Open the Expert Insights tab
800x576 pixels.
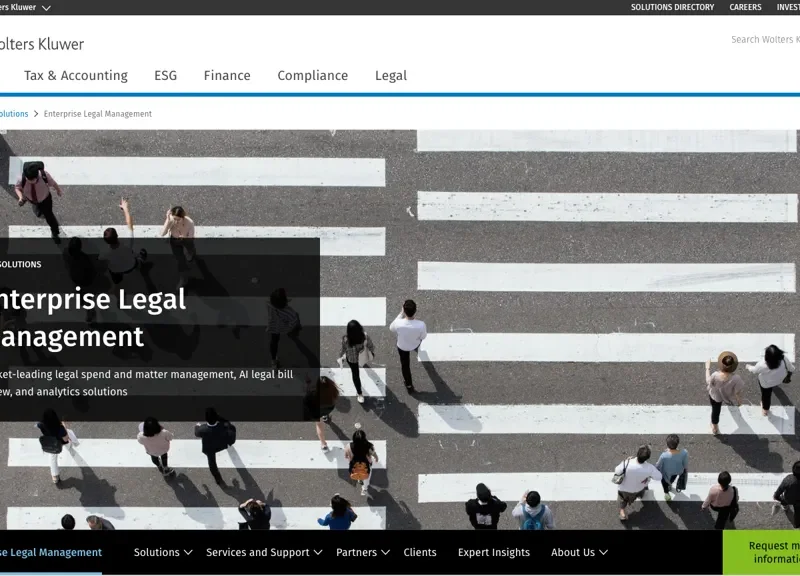494,552
